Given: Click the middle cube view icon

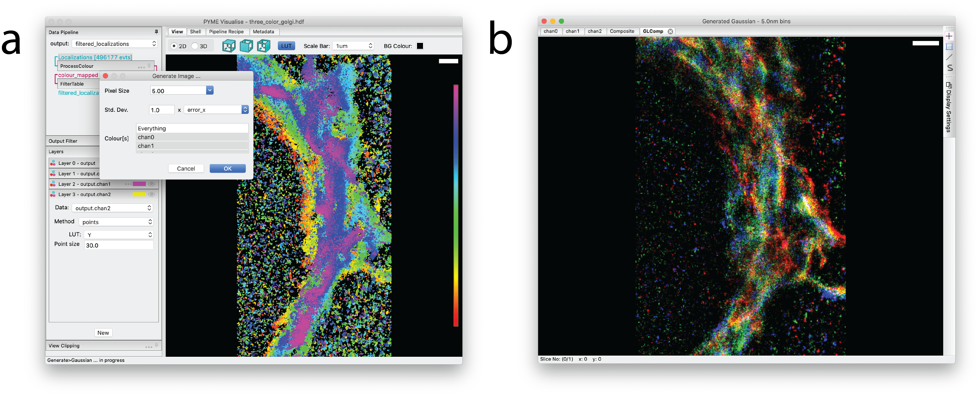Looking at the screenshot, I should click(x=246, y=46).
